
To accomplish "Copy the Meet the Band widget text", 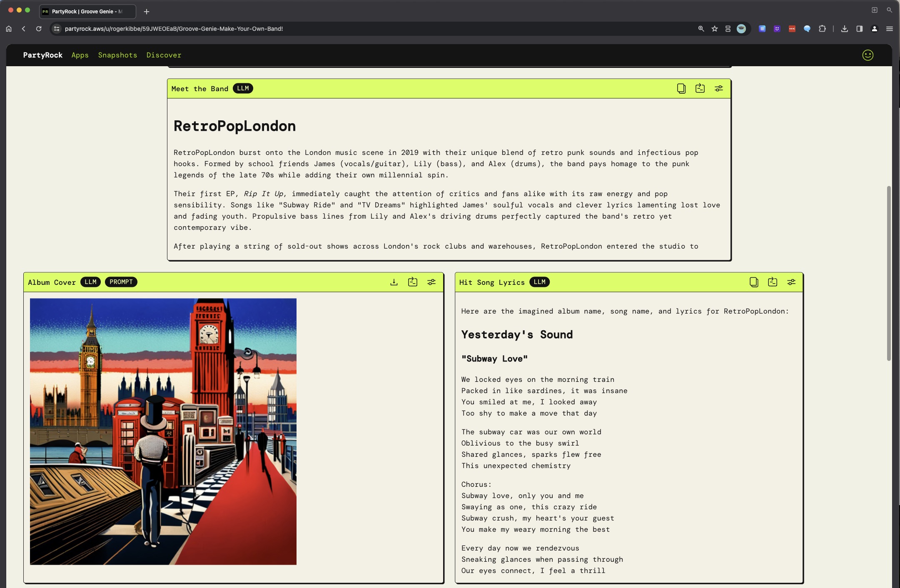I will (681, 88).
